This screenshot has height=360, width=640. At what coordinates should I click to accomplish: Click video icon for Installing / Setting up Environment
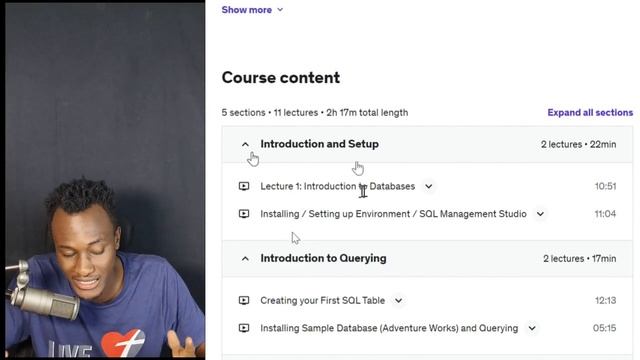pyautogui.click(x=244, y=214)
